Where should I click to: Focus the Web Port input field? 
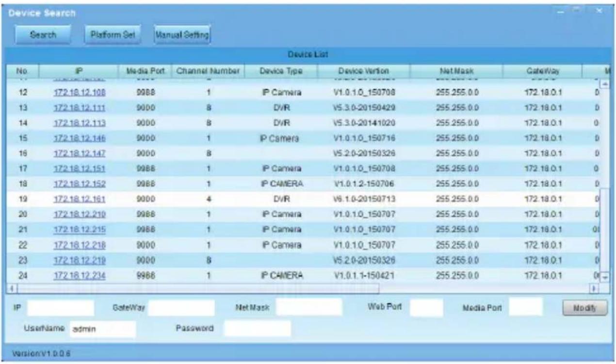point(426,307)
